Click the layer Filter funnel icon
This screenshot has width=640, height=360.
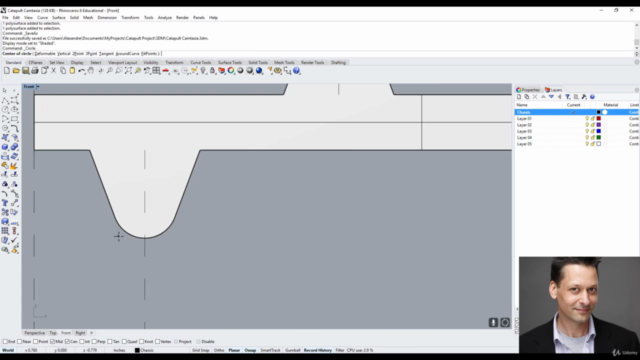(x=568, y=97)
